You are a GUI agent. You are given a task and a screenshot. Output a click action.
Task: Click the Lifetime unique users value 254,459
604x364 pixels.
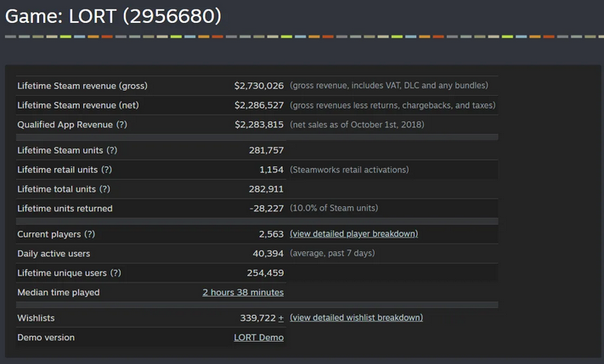click(x=262, y=273)
